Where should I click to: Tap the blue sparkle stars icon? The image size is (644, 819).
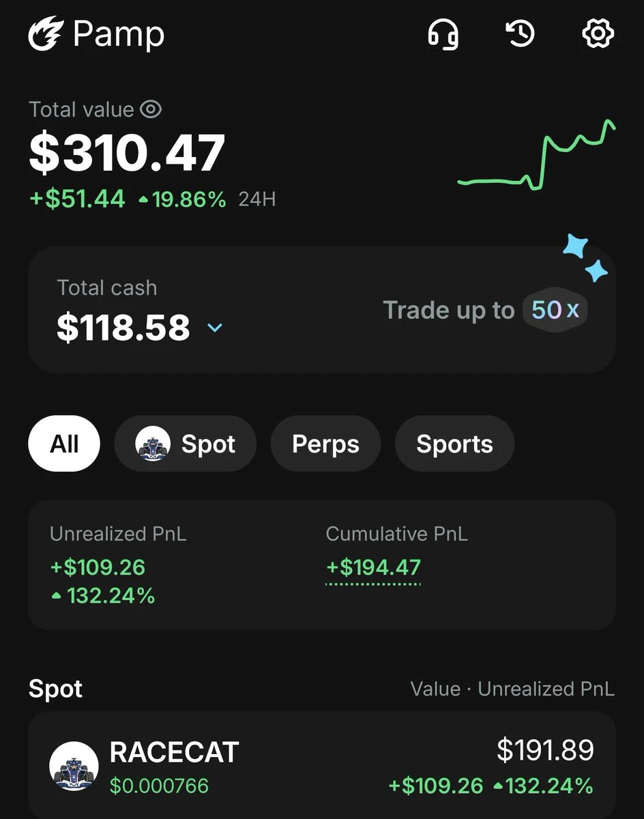585,258
